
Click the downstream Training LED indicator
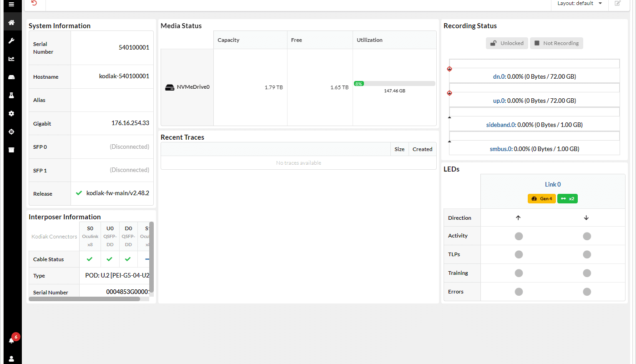(x=587, y=273)
